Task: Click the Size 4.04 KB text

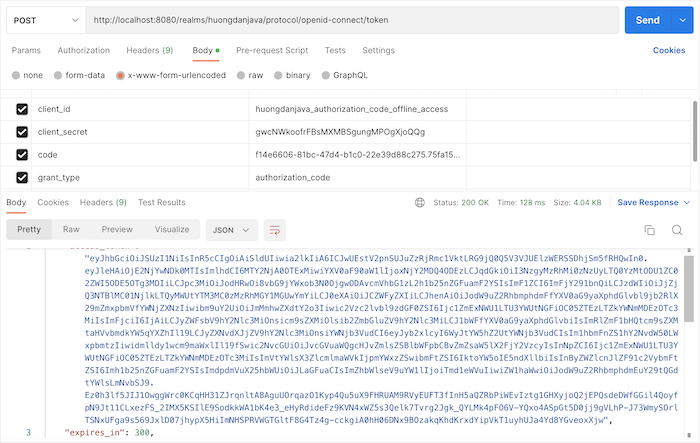Action: pyautogui.click(x=577, y=203)
